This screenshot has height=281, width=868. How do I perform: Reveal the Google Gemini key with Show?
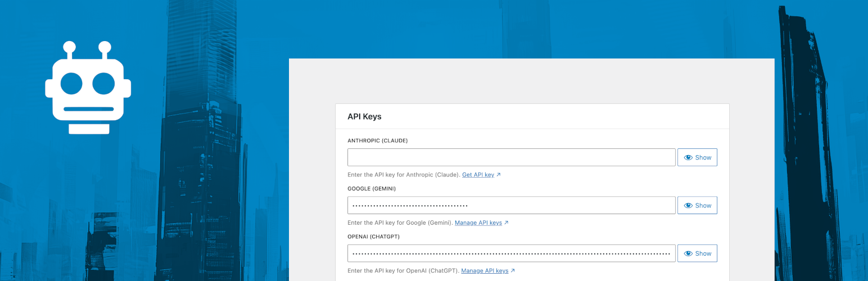pos(697,206)
